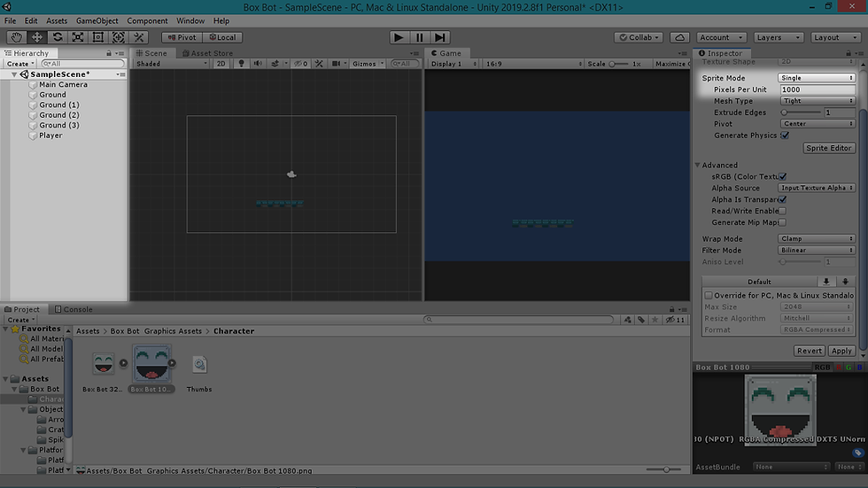Click the asset label tag icon

(x=857, y=453)
